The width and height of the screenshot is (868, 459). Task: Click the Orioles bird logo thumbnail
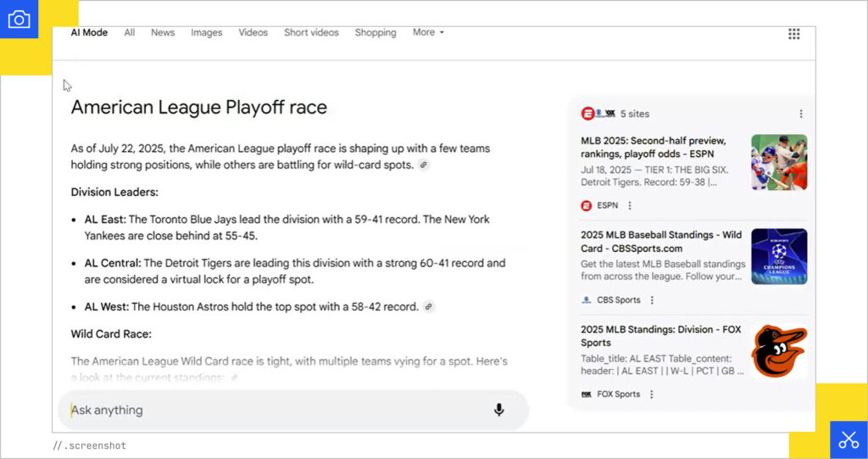pos(779,351)
